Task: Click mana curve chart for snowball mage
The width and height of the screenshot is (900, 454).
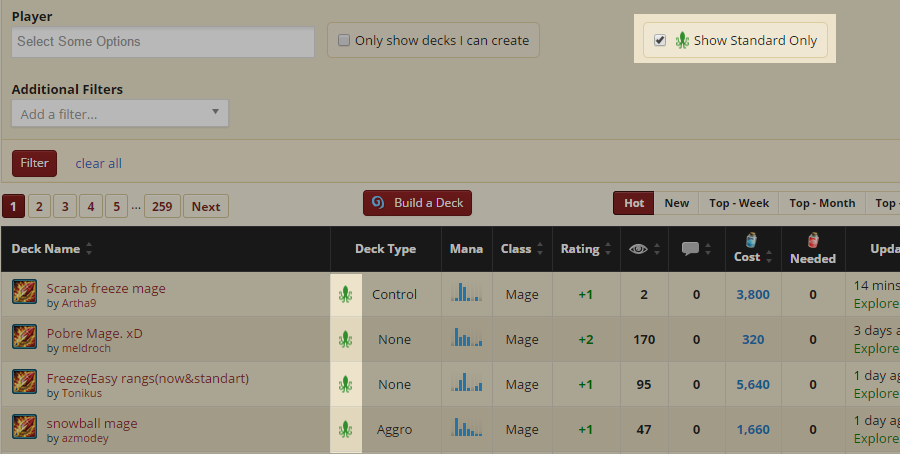Action: tap(466, 426)
